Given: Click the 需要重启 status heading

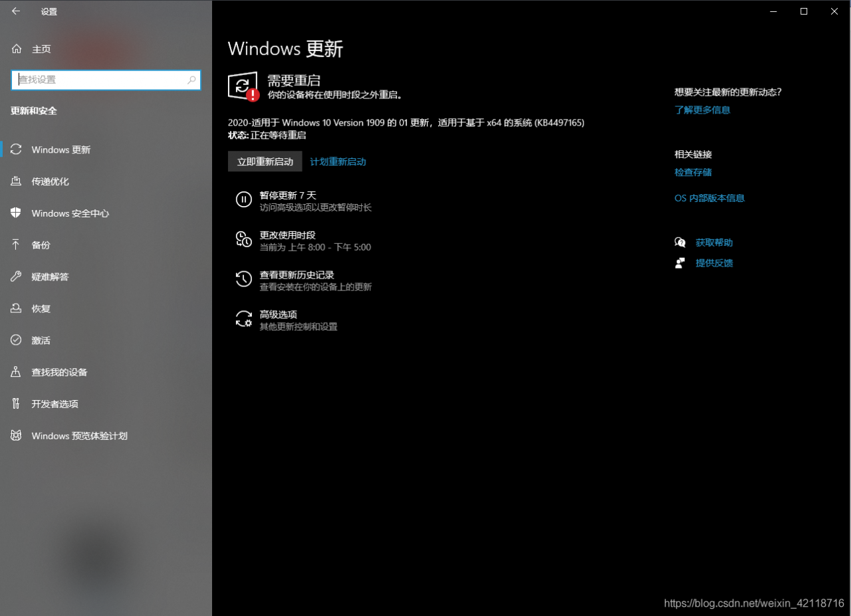Looking at the screenshot, I should (x=294, y=80).
